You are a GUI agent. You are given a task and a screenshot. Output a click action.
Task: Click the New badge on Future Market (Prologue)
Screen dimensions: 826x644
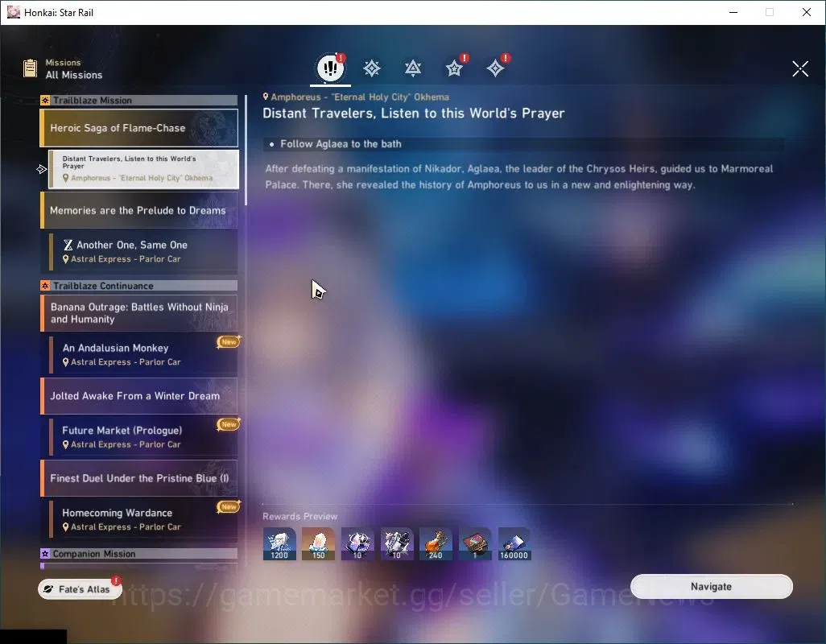[x=229, y=424]
